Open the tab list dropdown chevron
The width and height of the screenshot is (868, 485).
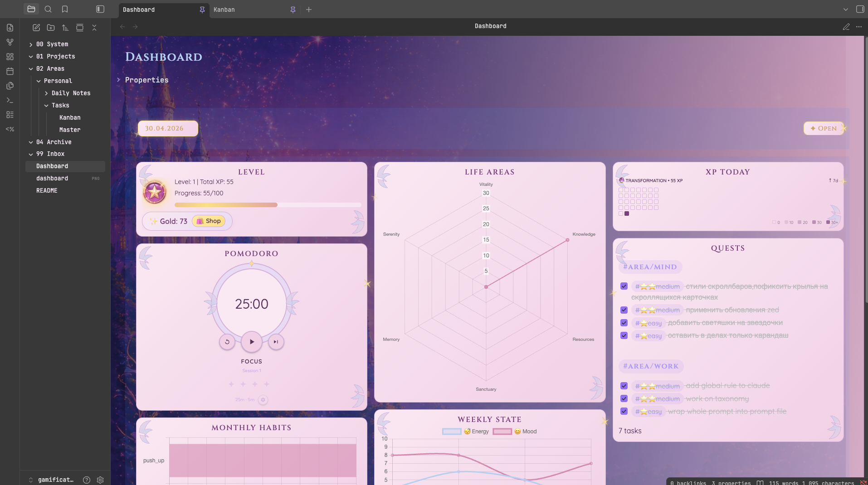[x=845, y=10]
